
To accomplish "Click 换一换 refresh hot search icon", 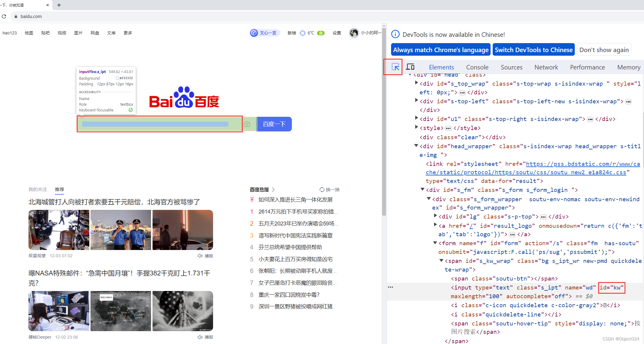I will (322, 190).
